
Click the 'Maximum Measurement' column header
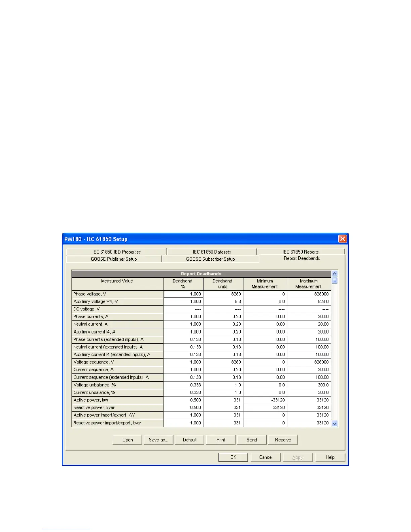click(x=309, y=284)
